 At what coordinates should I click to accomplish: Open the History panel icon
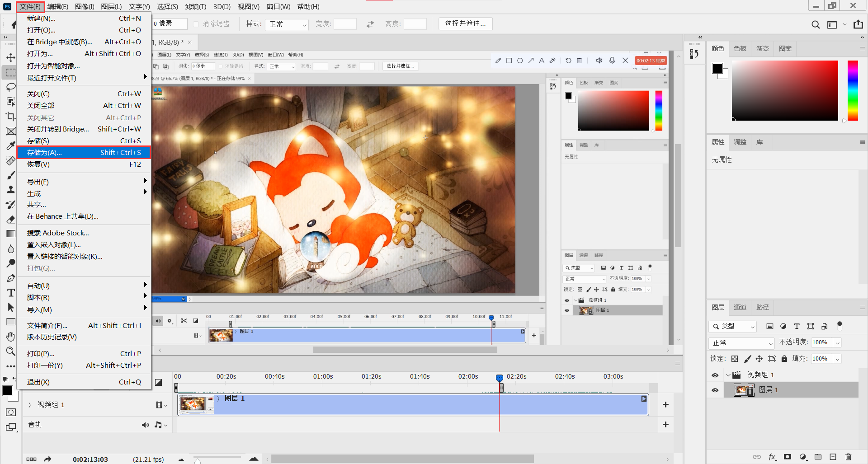pos(694,54)
